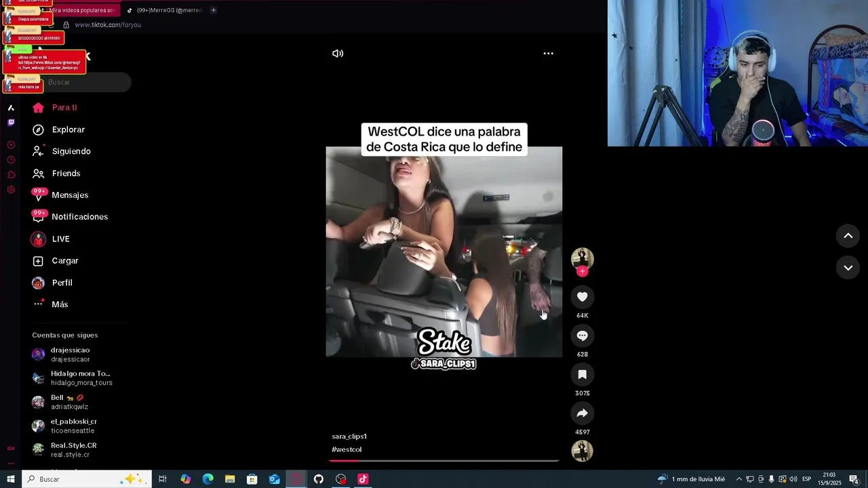Open LIVE section in the sidebar
The height and width of the screenshot is (488, 868).
click(50, 239)
